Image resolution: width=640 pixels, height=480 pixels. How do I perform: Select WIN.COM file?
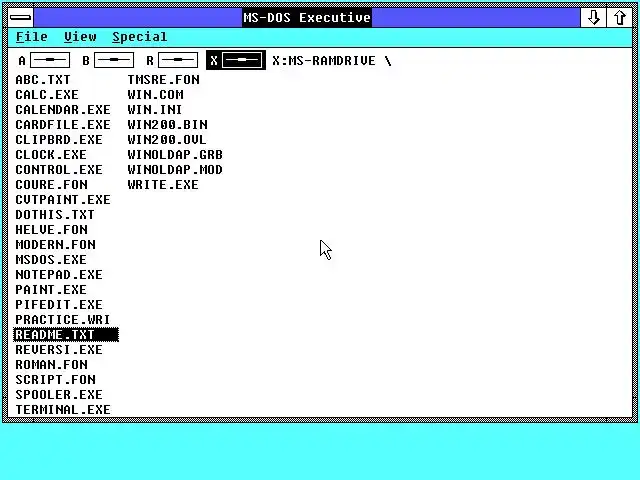click(155, 95)
